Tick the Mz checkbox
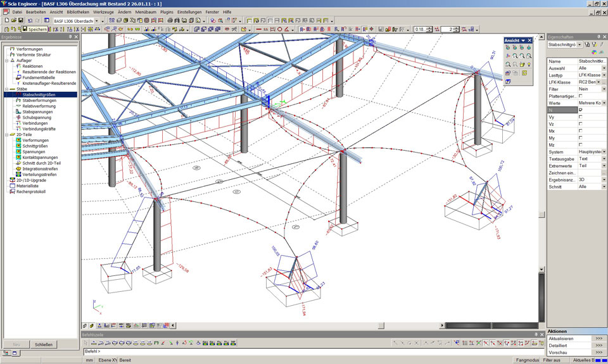The width and height of the screenshot is (608, 364). [x=581, y=145]
